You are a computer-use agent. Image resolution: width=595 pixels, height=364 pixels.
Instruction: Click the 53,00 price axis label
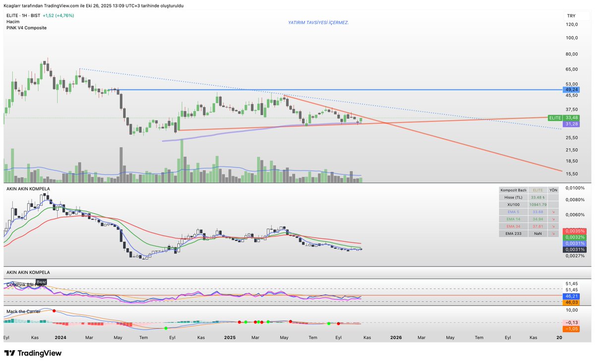(x=572, y=84)
